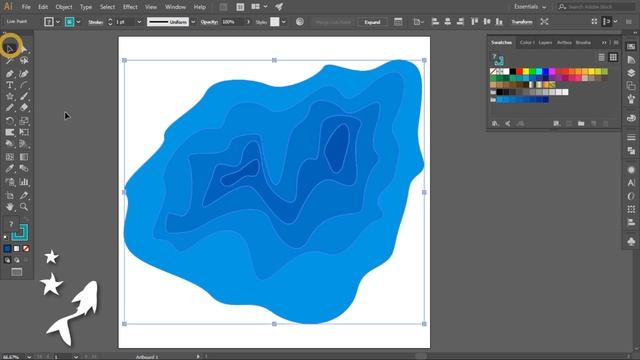Select the Scale tool
This screenshot has height=360, width=640.
click(x=24, y=120)
